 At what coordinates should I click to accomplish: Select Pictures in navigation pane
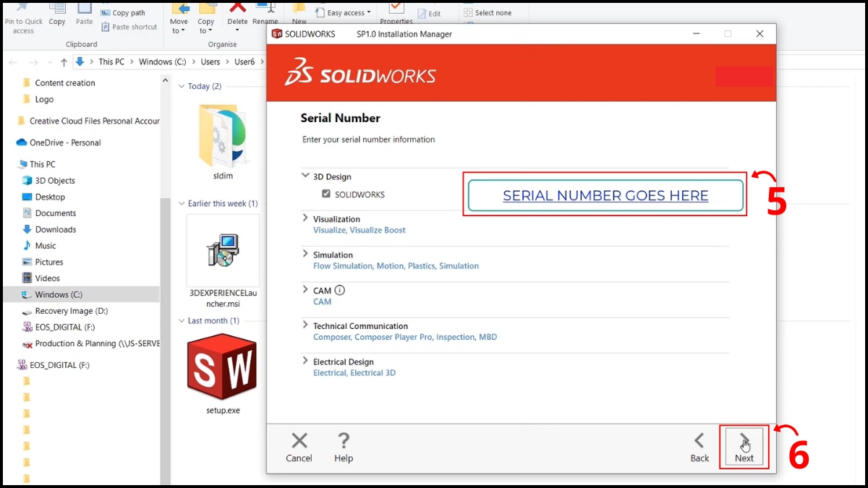point(42,262)
